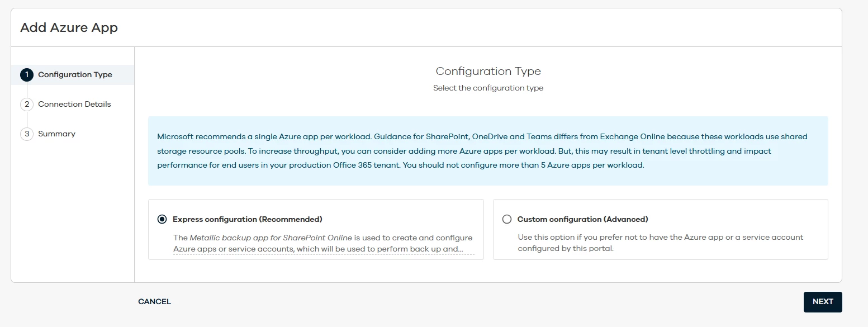Go to the Connection Details step
The image size is (868, 327).
pyautogui.click(x=74, y=105)
